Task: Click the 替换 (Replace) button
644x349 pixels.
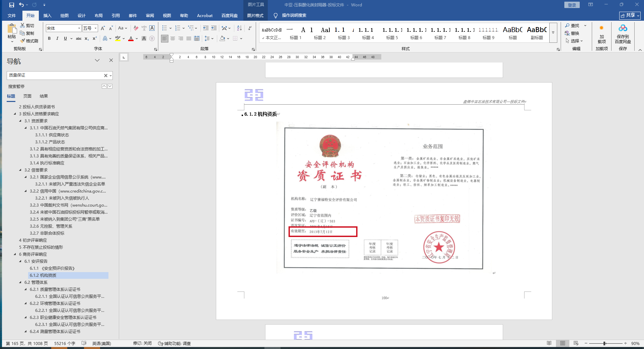Action: tap(572, 33)
